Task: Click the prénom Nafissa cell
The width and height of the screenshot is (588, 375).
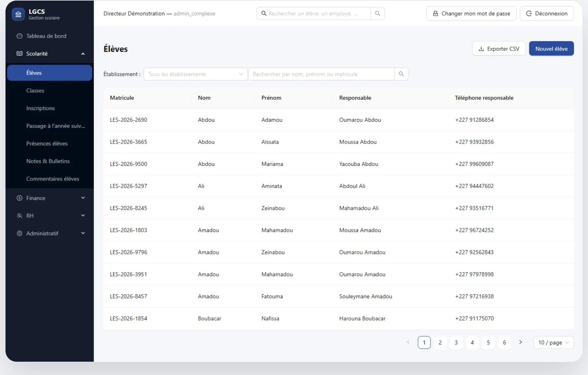Action: pyautogui.click(x=270, y=318)
